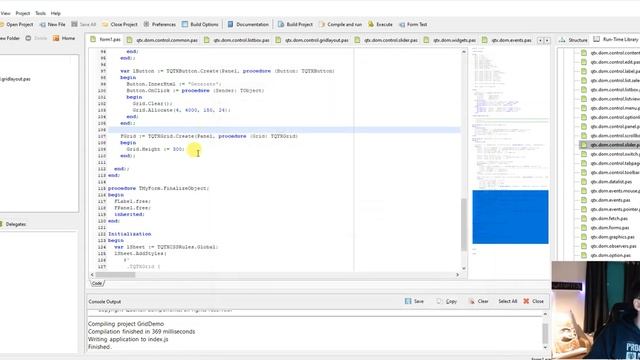The image size is (640, 360).
Task: Select qtx.dom.control.label.pas in library tree
Action: coord(610,71)
